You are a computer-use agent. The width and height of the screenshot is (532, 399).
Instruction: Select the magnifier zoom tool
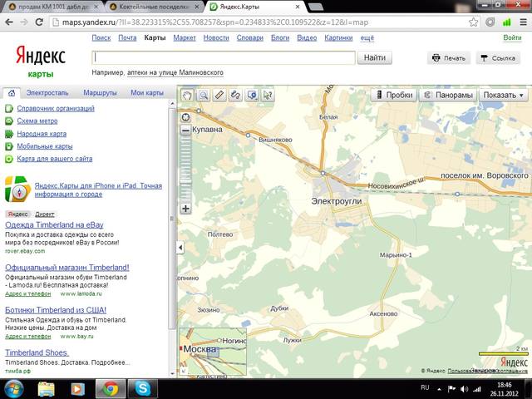(203, 96)
